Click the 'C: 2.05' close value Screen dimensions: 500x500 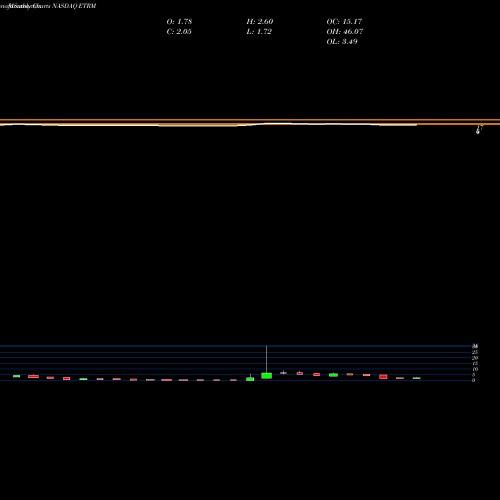pyautogui.click(x=179, y=32)
